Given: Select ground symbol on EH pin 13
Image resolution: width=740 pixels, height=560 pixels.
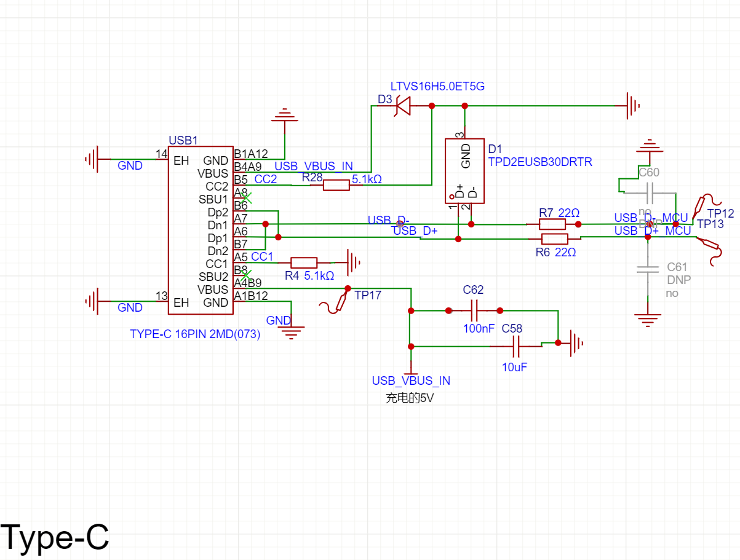Looking at the screenshot, I should [x=92, y=302].
